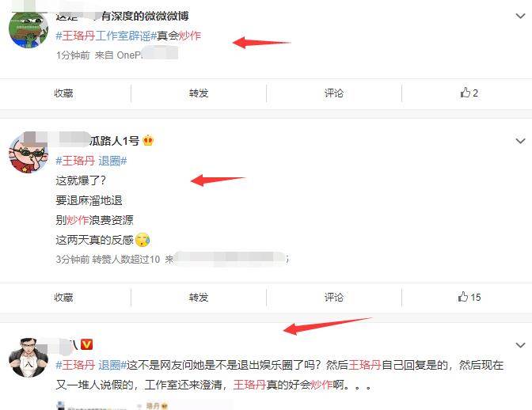Click 评论 under the first post
The width and height of the screenshot is (532, 410).
click(334, 93)
